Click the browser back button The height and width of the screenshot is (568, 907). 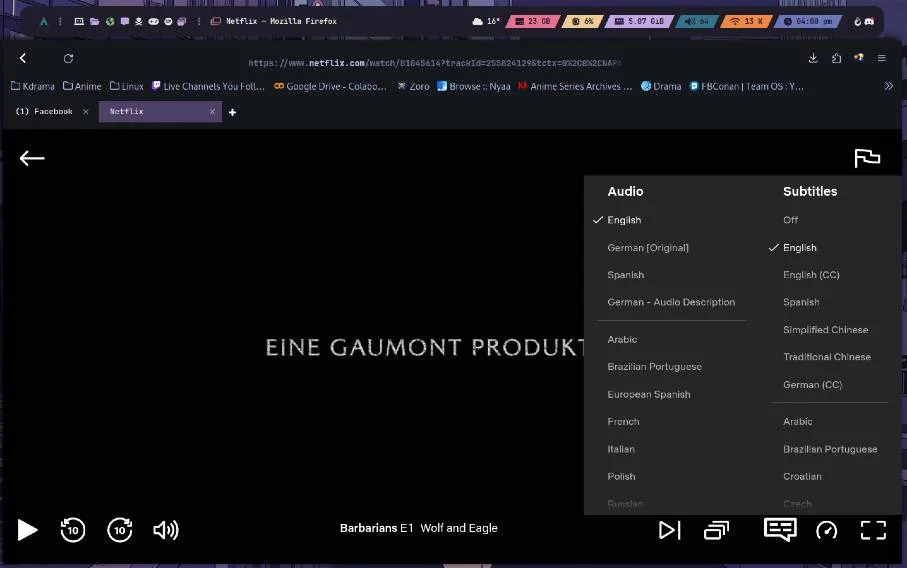point(23,58)
